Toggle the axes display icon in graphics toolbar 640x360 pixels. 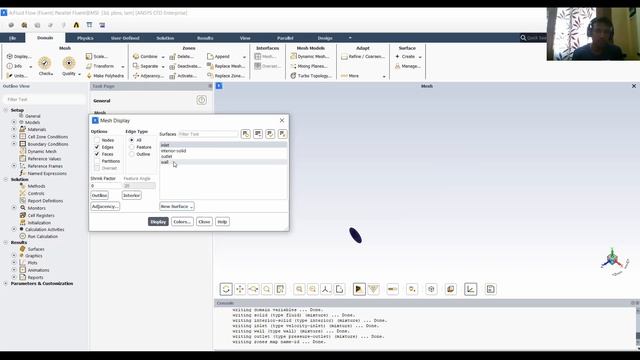[471, 289]
